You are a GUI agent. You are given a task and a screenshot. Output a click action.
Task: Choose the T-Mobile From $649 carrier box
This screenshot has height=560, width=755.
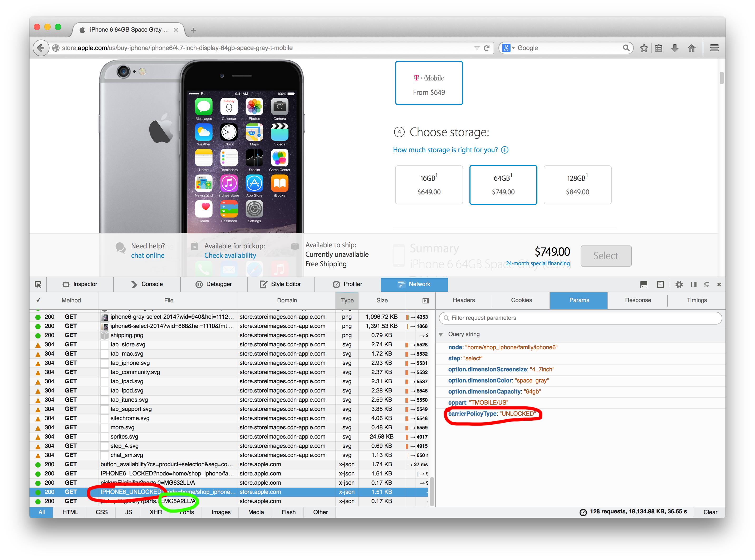(429, 83)
